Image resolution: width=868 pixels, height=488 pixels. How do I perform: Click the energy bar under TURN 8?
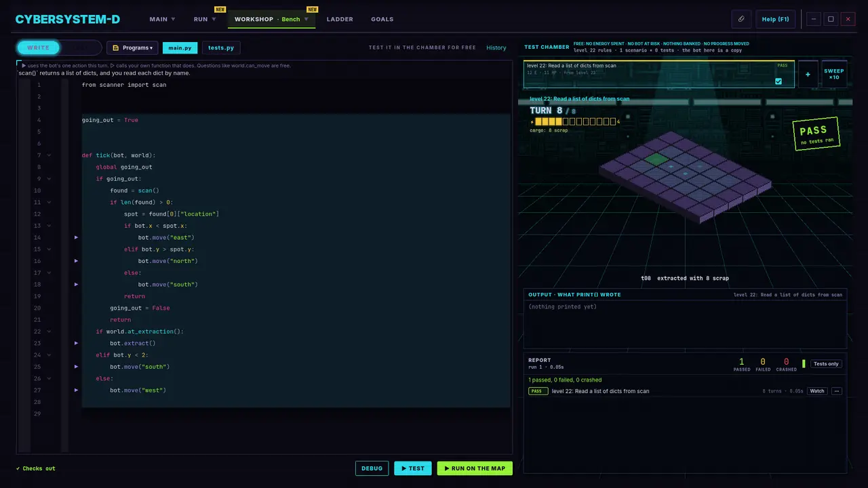click(575, 122)
